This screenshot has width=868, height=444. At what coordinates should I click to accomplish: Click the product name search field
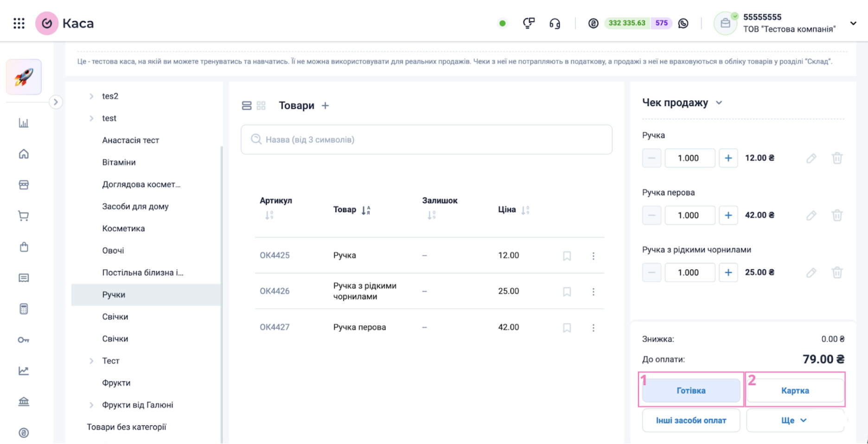[427, 140]
